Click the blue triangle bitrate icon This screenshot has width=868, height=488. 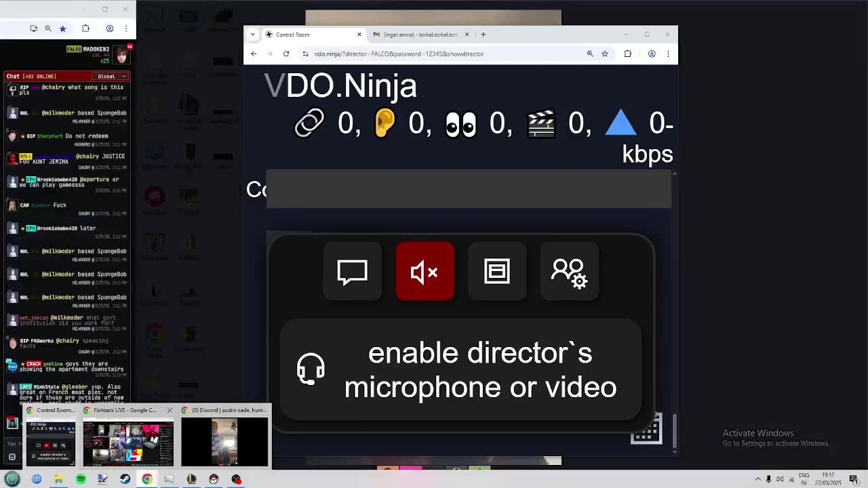[x=620, y=123]
